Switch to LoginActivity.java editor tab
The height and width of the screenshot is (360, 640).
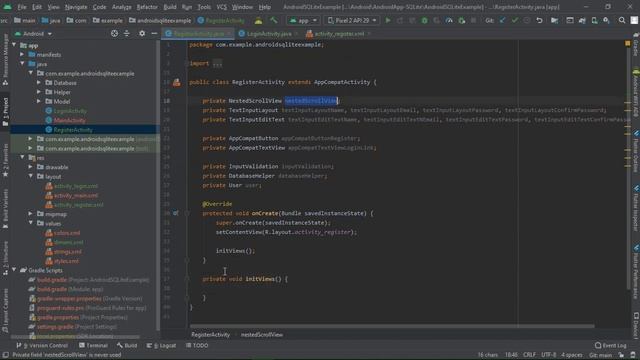coord(269,33)
